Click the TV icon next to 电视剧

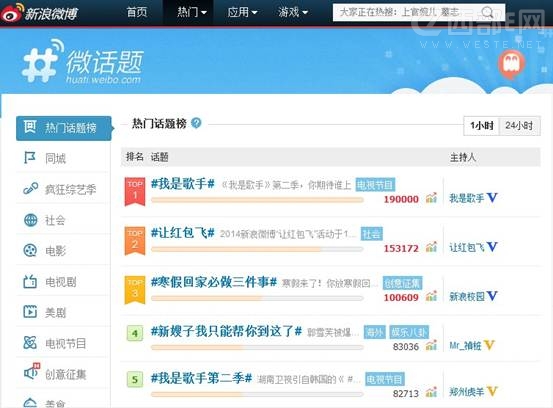[30, 281]
